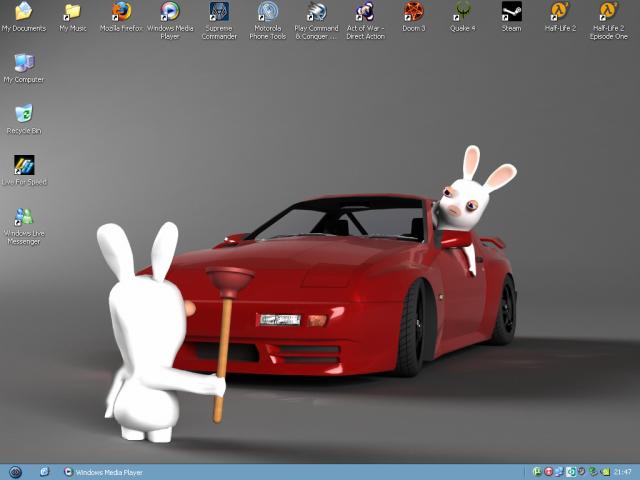This screenshot has height=480, width=640.
Task: Launch Live For Speed shortcut
Action: click(24, 171)
